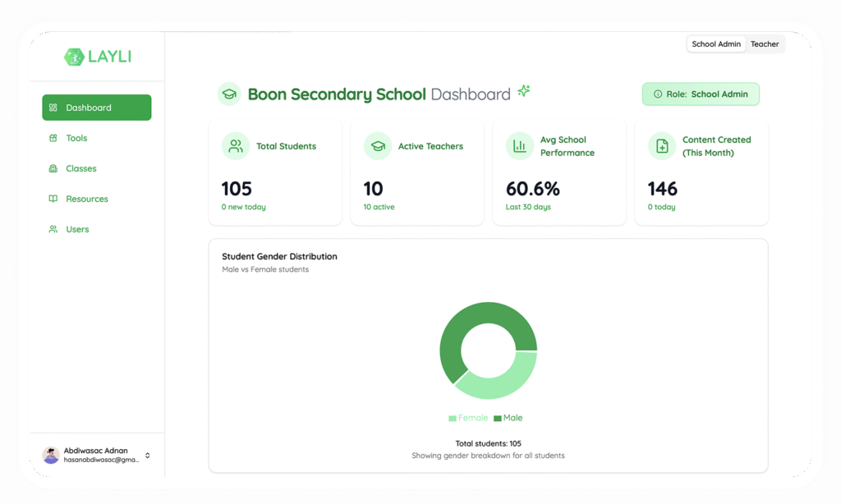The image size is (841, 504).
Task: Click the Total Students people icon
Action: 236,146
